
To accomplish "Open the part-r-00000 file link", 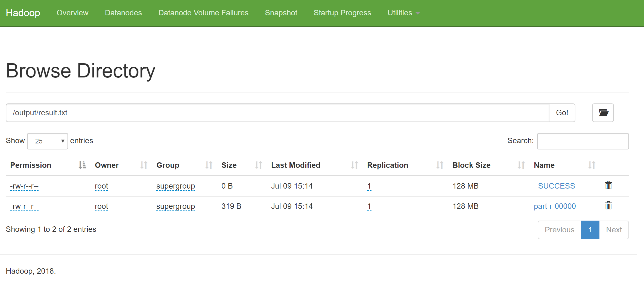I will (555, 206).
